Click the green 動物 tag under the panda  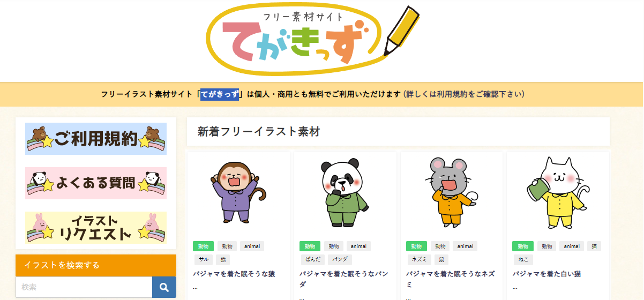point(310,246)
